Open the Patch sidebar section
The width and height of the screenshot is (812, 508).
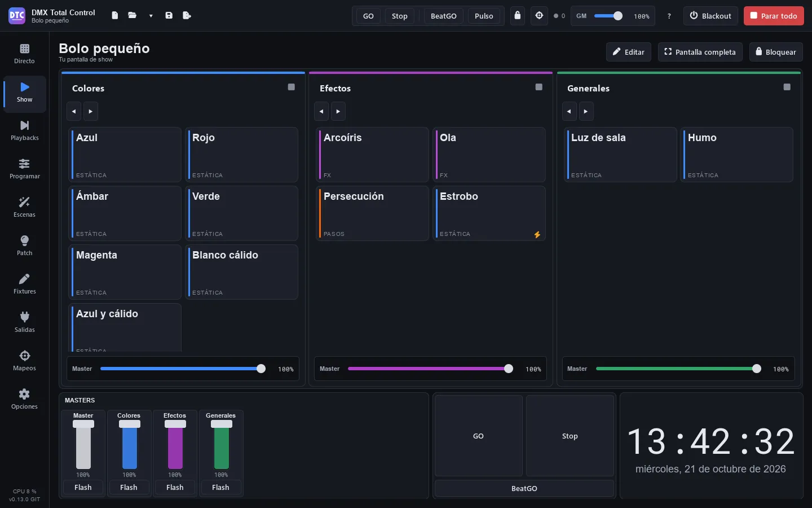click(24, 246)
